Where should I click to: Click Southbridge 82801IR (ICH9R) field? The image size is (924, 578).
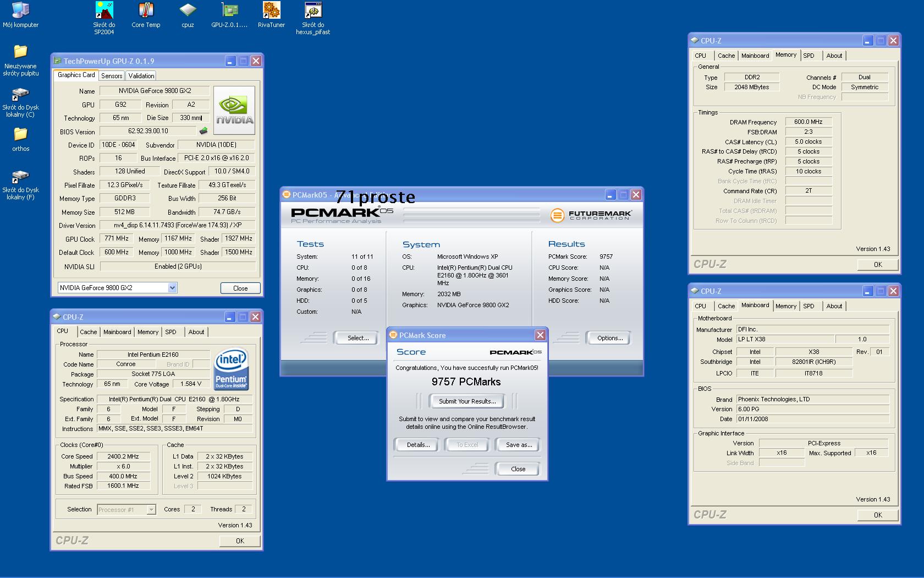click(x=813, y=362)
